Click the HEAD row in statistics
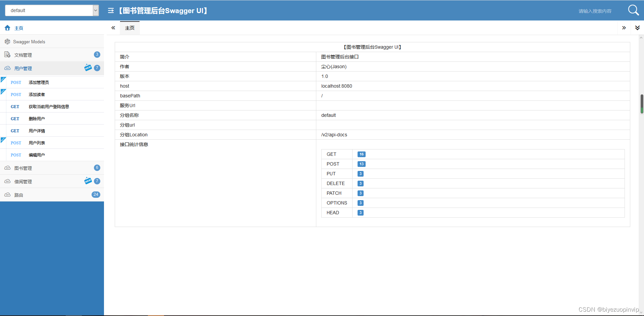The height and width of the screenshot is (316, 644). pyautogui.click(x=473, y=213)
